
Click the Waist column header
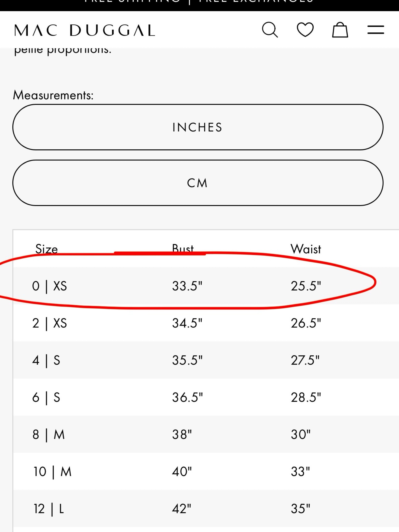[306, 249]
